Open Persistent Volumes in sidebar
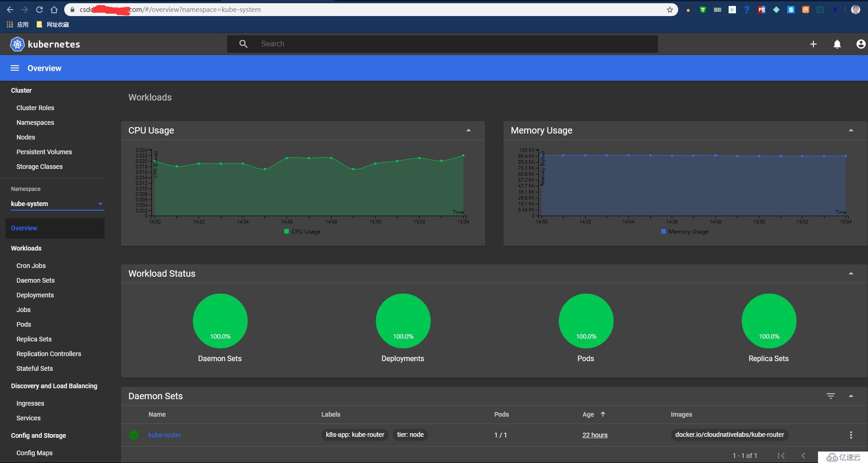The image size is (868, 463). pyautogui.click(x=44, y=152)
